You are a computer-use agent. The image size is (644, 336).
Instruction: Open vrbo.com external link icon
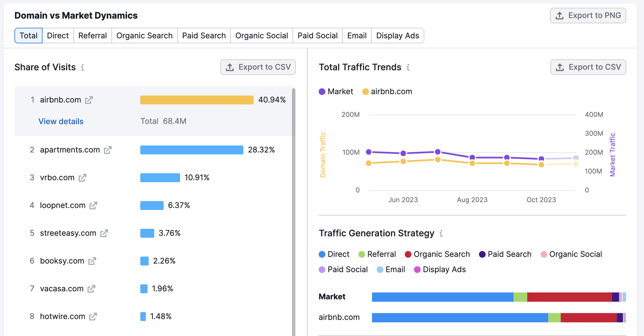click(83, 178)
